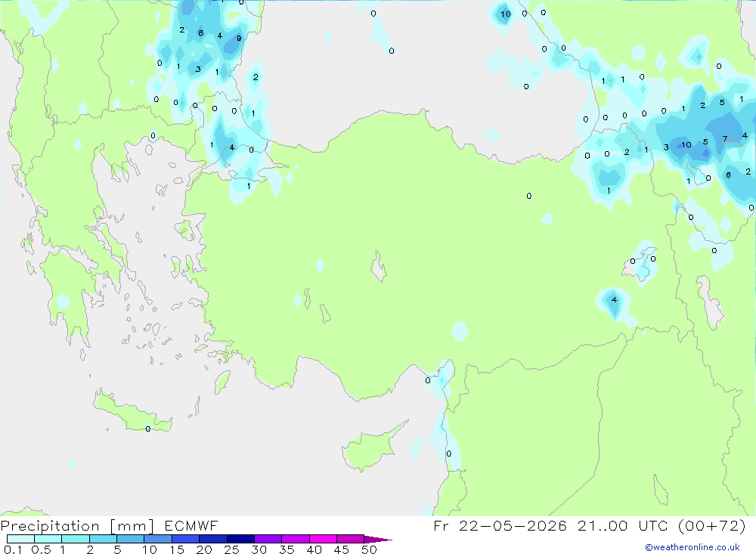Select the 2–5 mm legend color swatch
Viewport: 756px width, 554px height.
click(103, 539)
